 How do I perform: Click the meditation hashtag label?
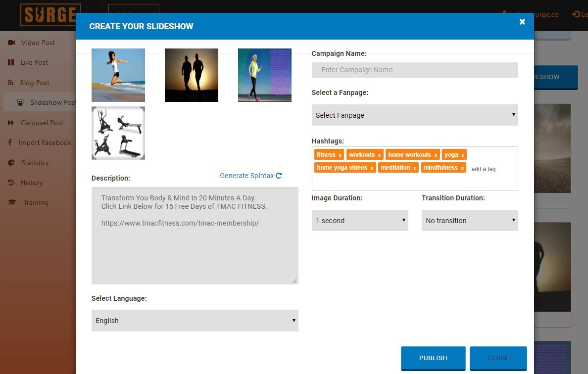click(x=395, y=168)
